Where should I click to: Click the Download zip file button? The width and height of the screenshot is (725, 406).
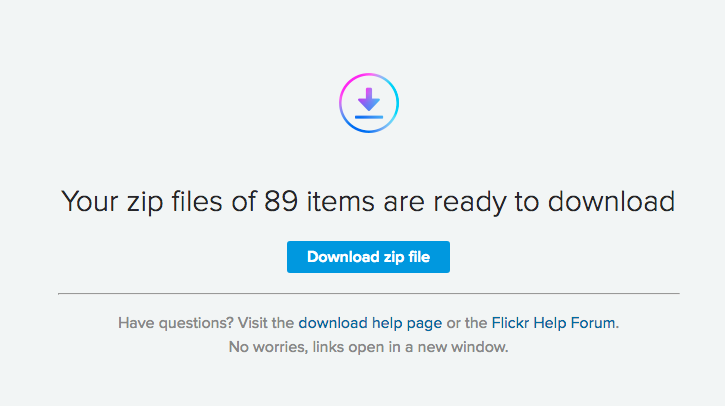tap(368, 257)
